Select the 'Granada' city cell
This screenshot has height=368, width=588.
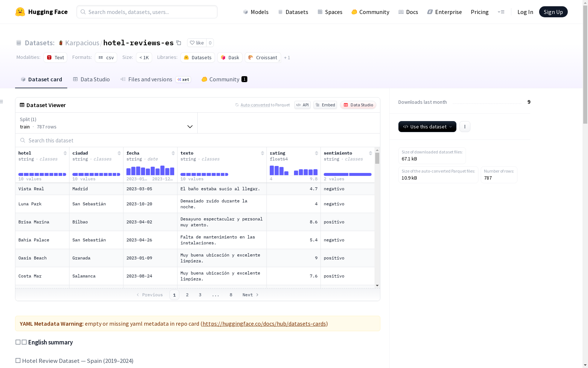click(x=96, y=258)
